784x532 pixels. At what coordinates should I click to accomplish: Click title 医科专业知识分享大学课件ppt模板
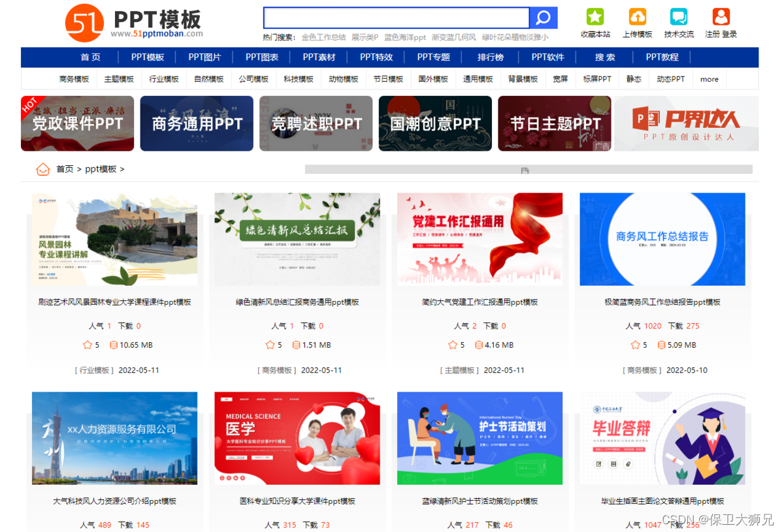(297, 501)
